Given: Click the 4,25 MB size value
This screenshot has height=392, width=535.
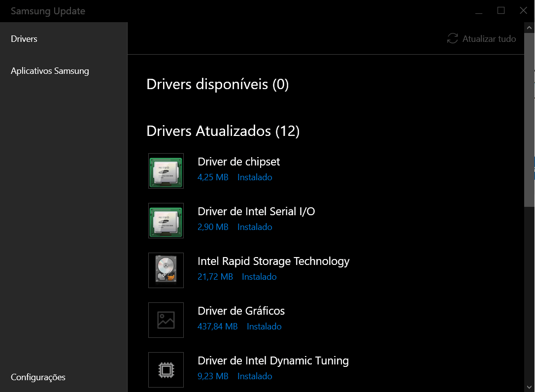Looking at the screenshot, I should tap(213, 177).
